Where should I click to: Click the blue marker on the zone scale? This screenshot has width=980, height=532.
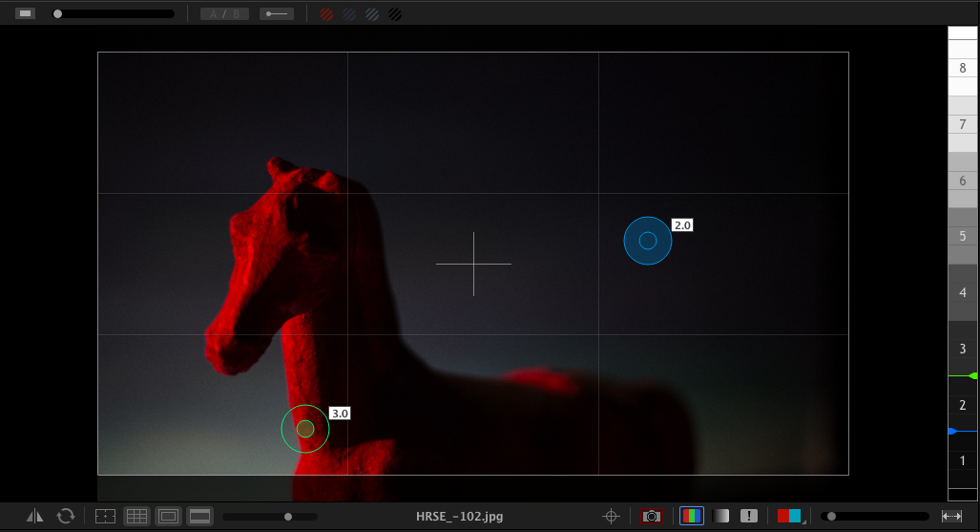(952, 431)
